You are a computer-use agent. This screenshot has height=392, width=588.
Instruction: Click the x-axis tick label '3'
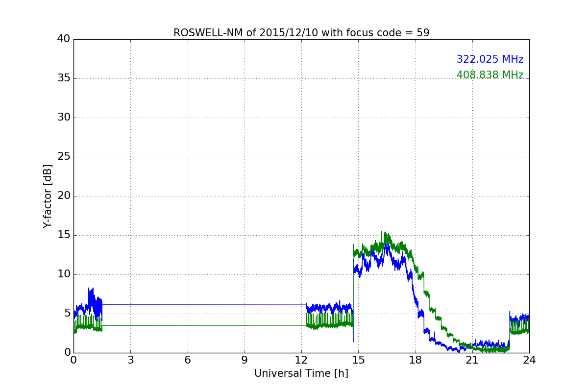[x=130, y=360]
